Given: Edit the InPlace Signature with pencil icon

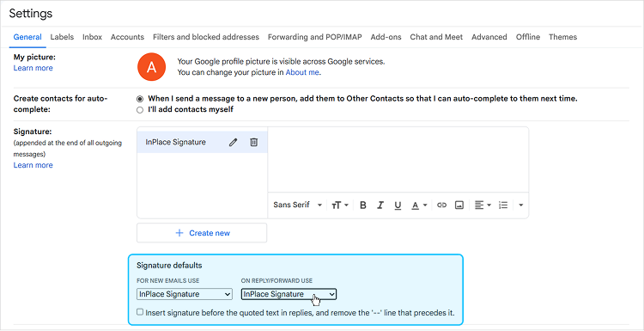Looking at the screenshot, I should point(234,142).
